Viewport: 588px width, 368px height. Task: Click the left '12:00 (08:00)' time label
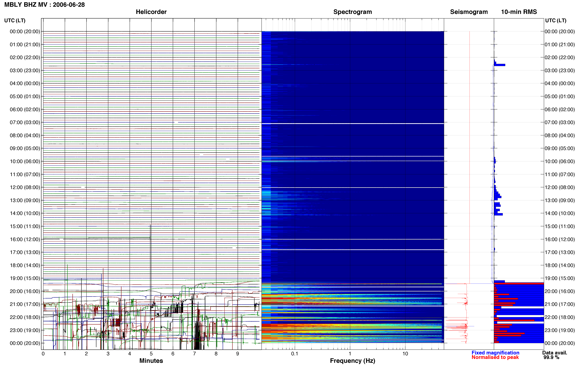coord(25,187)
